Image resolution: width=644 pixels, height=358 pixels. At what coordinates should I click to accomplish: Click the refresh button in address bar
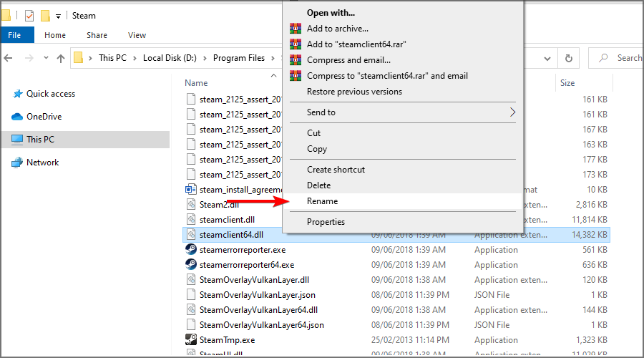click(x=569, y=58)
